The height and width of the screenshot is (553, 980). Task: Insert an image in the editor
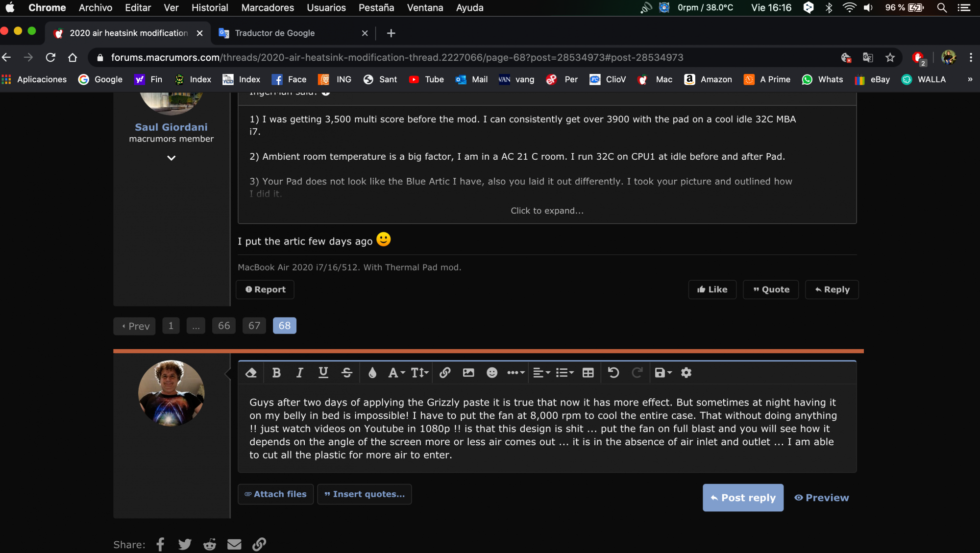(468, 373)
